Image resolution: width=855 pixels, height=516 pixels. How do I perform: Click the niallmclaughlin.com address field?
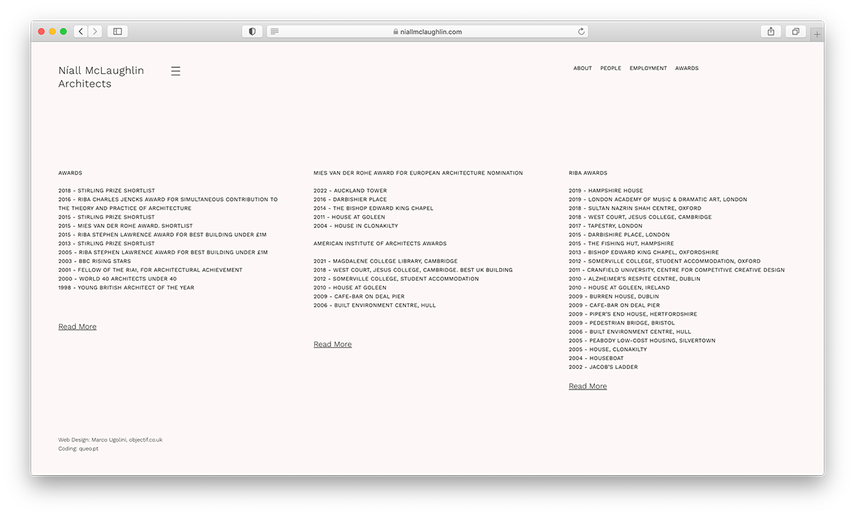(x=430, y=32)
